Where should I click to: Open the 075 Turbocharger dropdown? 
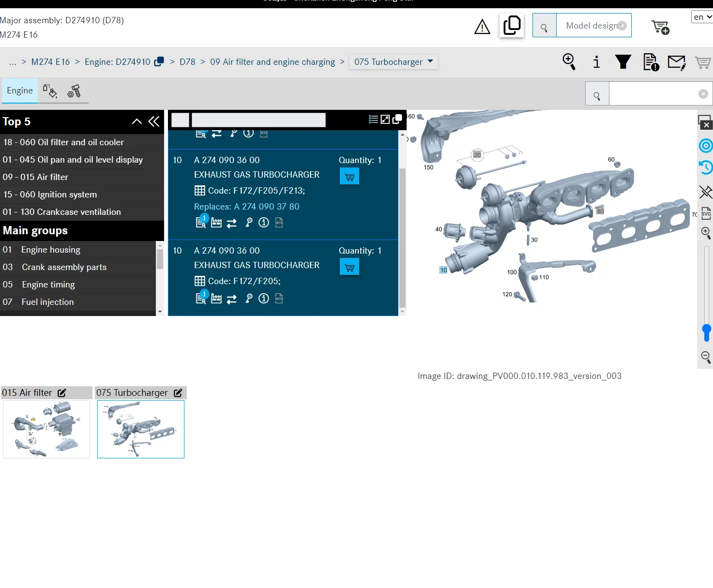point(393,62)
